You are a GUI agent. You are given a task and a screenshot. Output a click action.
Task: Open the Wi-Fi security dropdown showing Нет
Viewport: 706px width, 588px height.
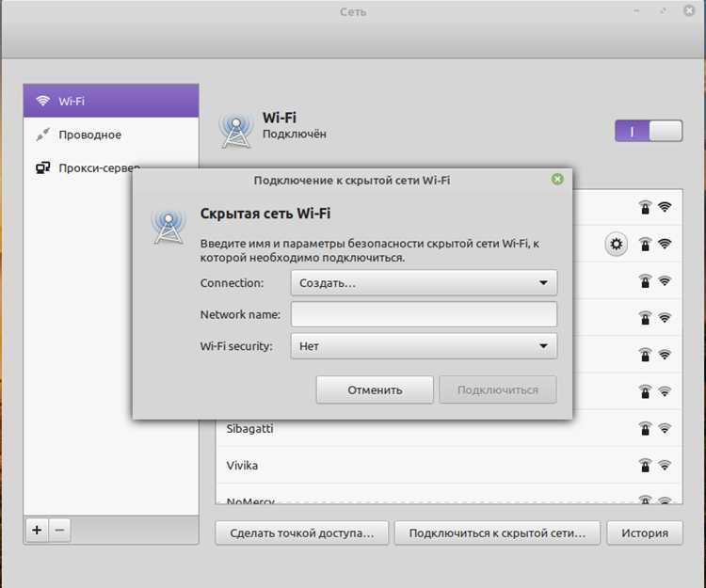click(x=424, y=345)
